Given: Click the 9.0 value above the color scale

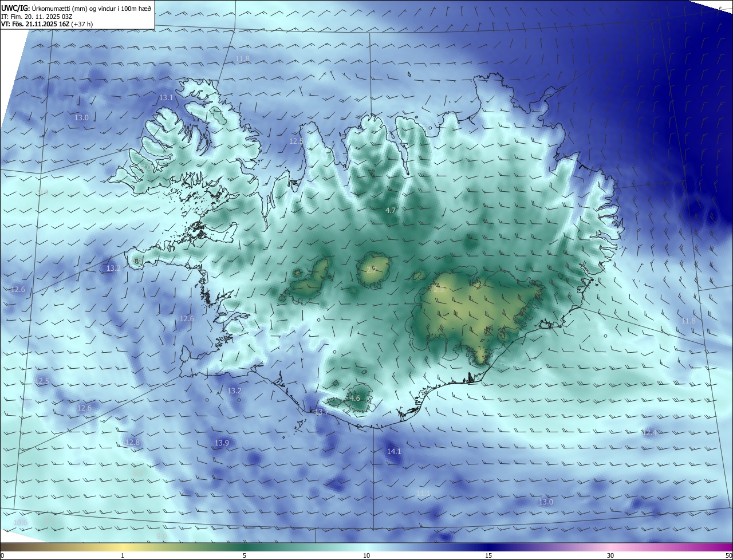Looking at the screenshot, I should [161, 536].
